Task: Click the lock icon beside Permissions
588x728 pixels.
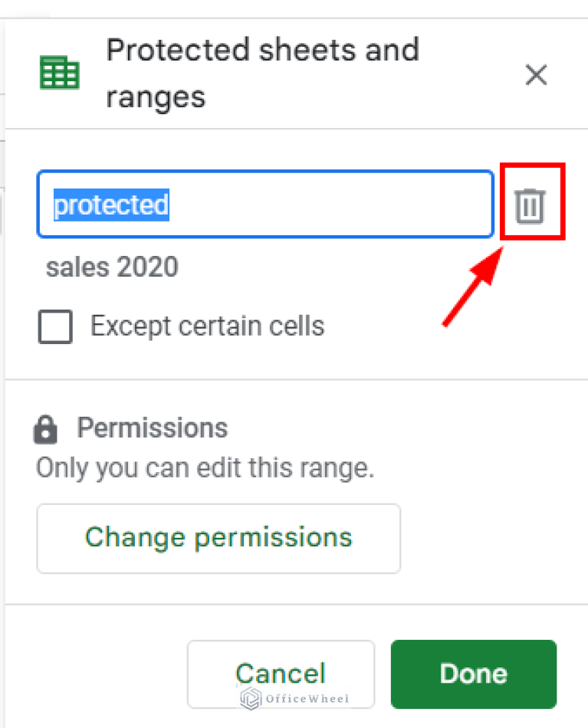Action: (x=46, y=429)
